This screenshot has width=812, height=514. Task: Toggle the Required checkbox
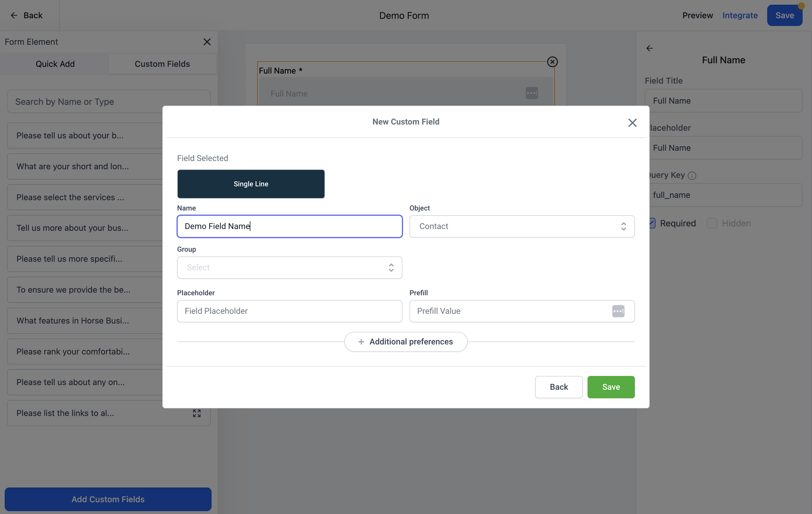pos(652,223)
